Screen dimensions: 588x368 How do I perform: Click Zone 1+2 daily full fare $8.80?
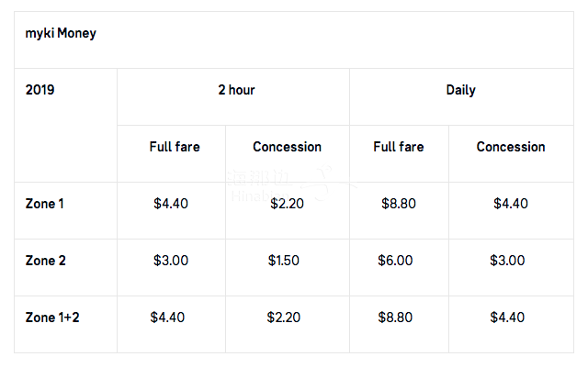click(x=395, y=318)
